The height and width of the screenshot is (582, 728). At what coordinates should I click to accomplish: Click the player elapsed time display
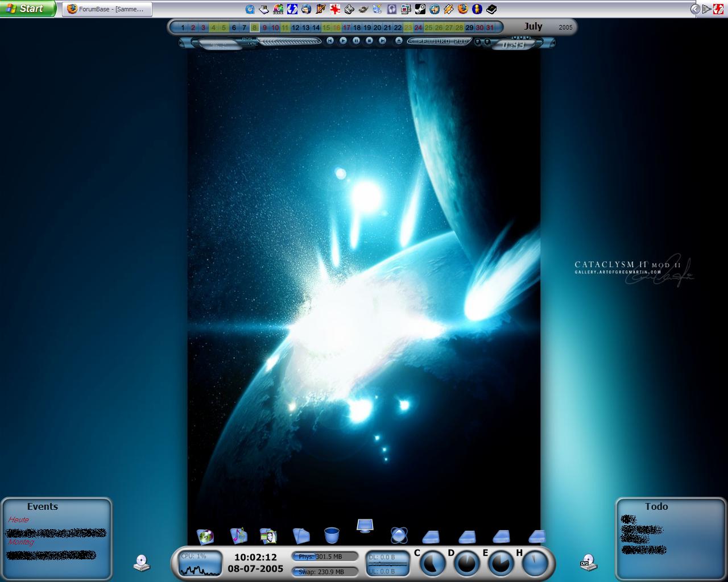coord(513,44)
